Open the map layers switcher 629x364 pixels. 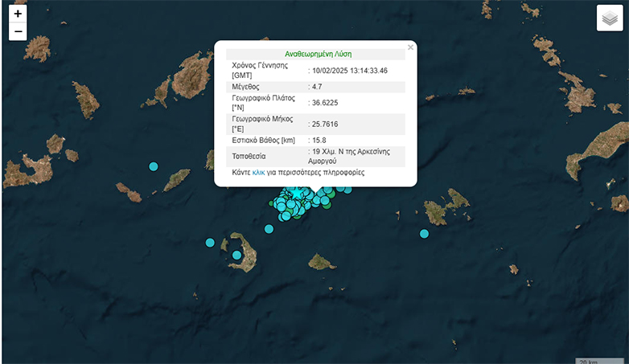(x=610, y=18)
